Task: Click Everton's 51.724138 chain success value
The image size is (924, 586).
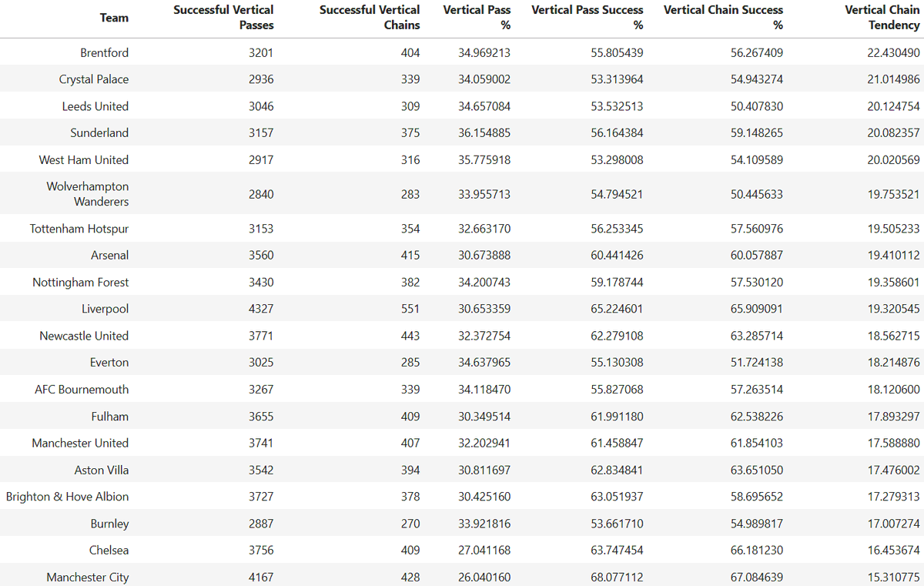Action: tap(757, 363)
